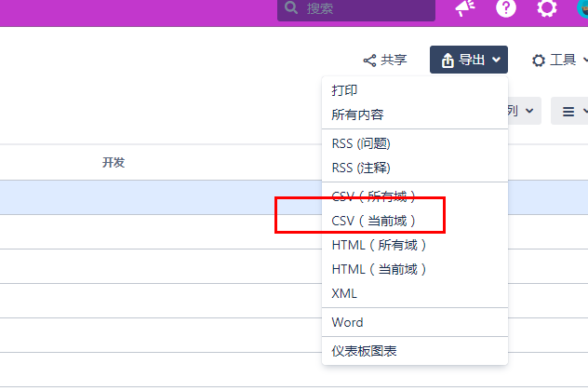Click the search magnifier icon
Image resolution: width=588 pixels, height=391 pixels.
pyautogui.click(x=290, y=7)
